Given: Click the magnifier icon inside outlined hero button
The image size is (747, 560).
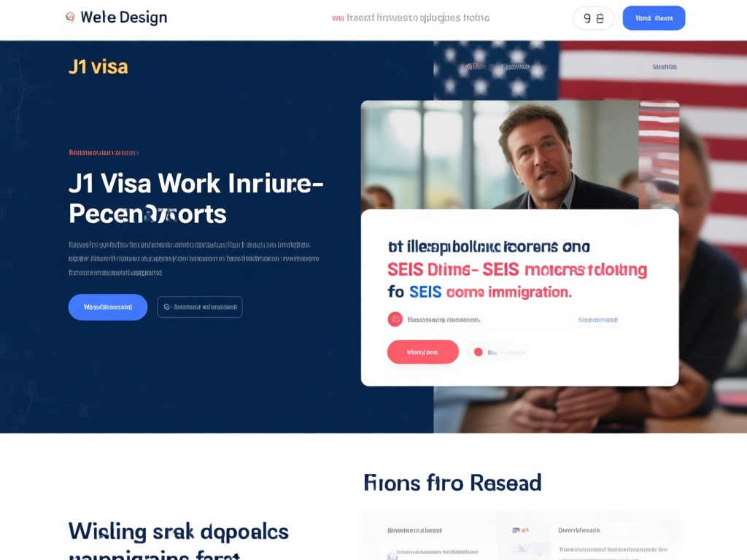Looking at the screenshot, I should 167,307.
